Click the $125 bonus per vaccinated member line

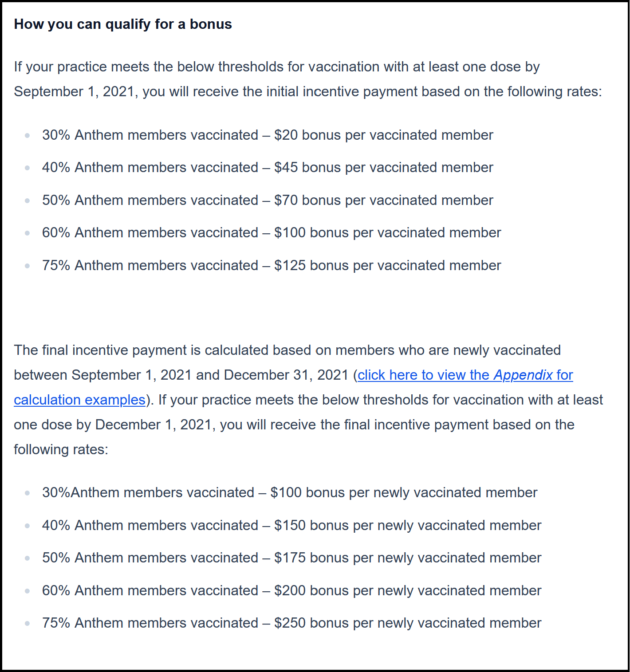(271, 265)
